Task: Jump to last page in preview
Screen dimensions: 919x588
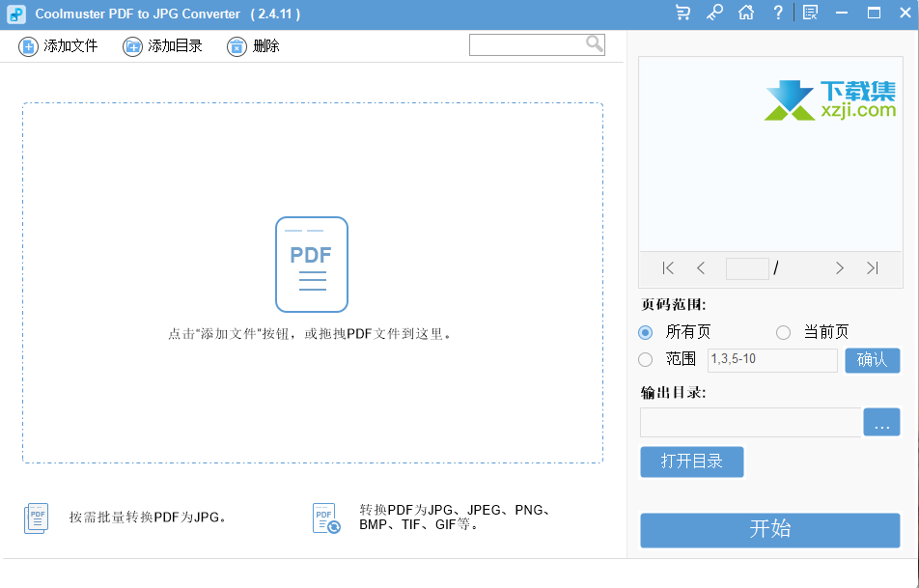Action: point(873,268)
